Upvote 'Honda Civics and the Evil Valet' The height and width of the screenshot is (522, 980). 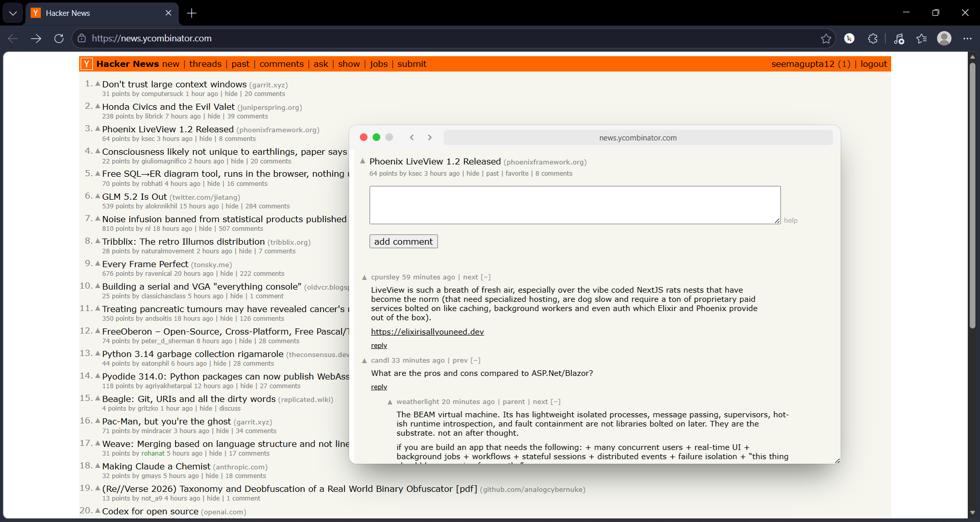click(97, 106)
